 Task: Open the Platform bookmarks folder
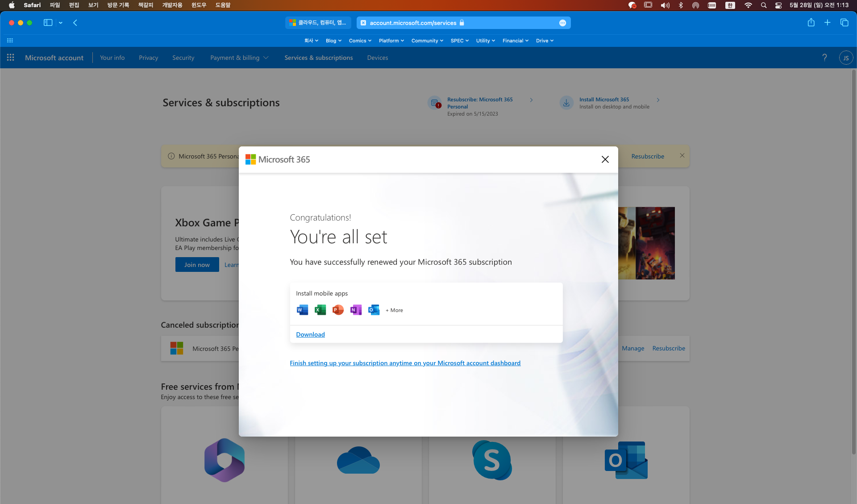point(391,41)
